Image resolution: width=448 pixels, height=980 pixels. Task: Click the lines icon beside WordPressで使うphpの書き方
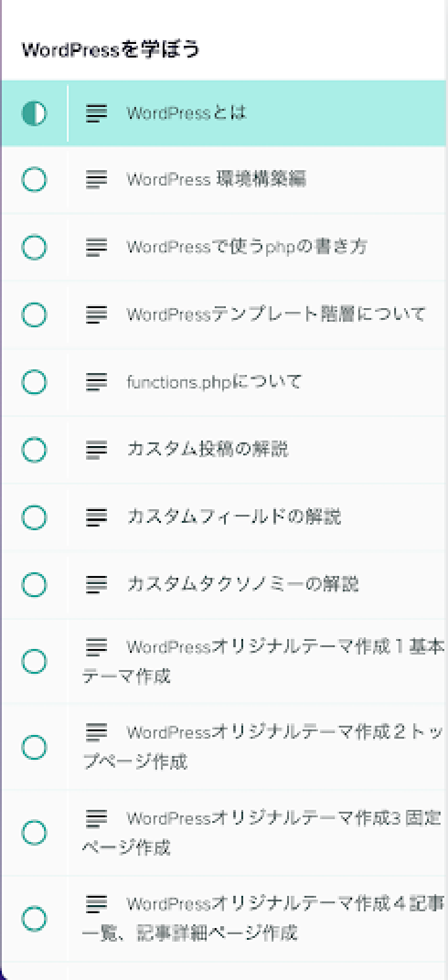96,247
